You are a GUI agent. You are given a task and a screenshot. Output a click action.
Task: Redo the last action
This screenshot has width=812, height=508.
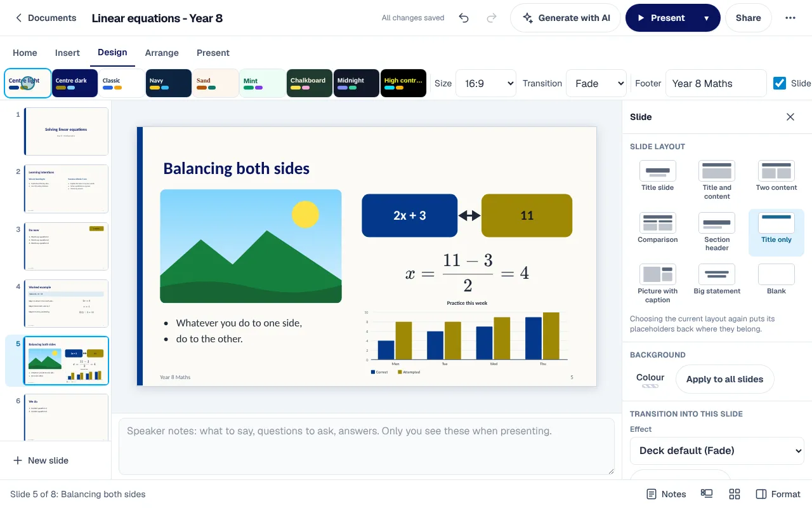coord(491,18)
